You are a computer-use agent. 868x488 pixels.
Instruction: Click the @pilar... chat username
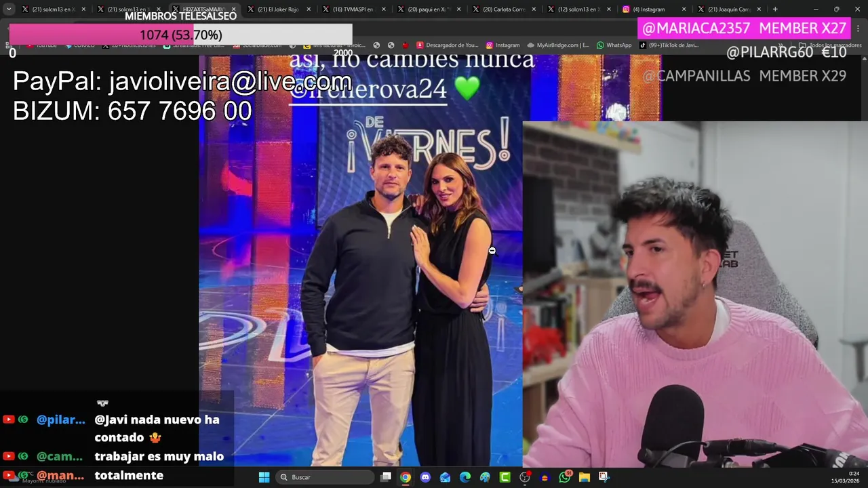(61, 420)
